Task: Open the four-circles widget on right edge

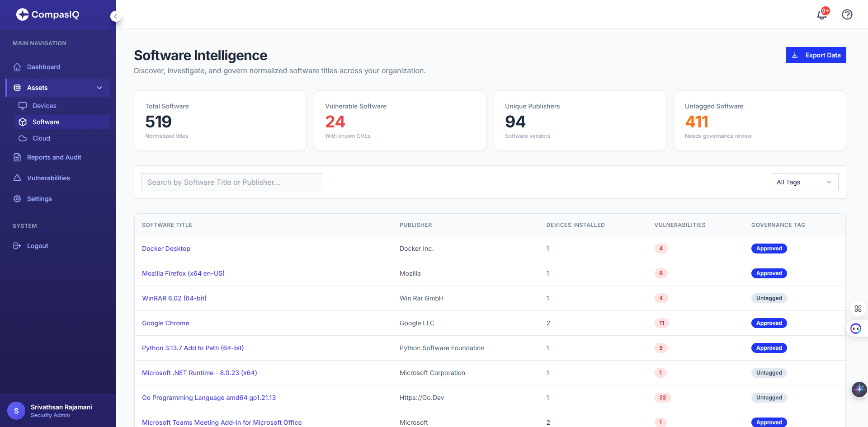Action: pos(858,309)
